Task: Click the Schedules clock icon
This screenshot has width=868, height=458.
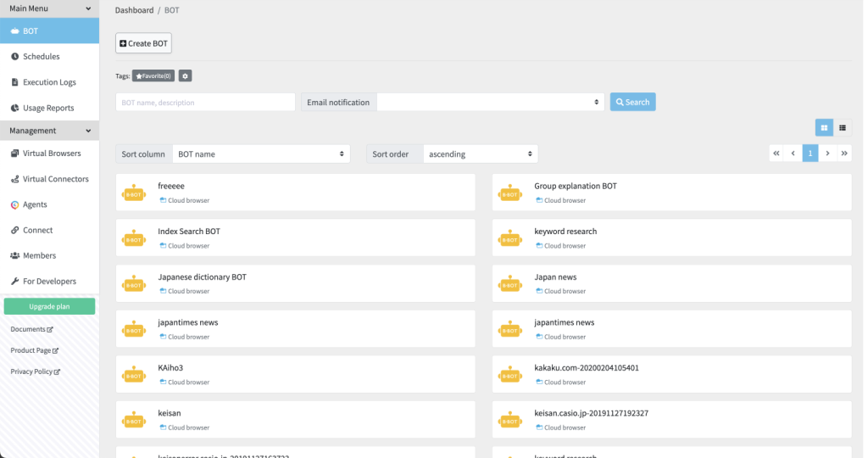Action: coord(15,57)
